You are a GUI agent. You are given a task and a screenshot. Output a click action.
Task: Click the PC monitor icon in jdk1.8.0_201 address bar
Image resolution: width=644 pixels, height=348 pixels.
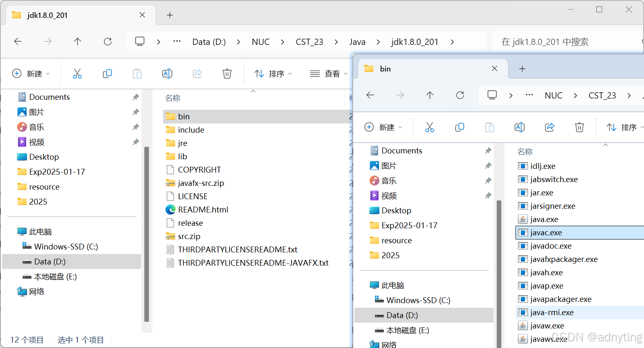(140, 42)
